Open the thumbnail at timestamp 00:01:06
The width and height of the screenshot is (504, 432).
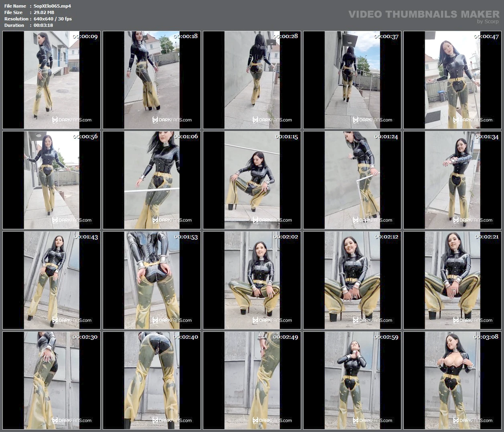152,180
